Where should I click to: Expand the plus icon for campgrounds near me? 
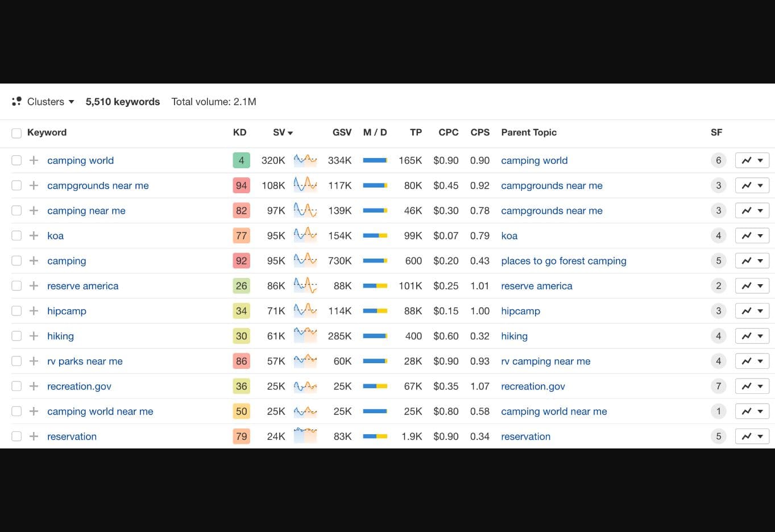[34, 185]
